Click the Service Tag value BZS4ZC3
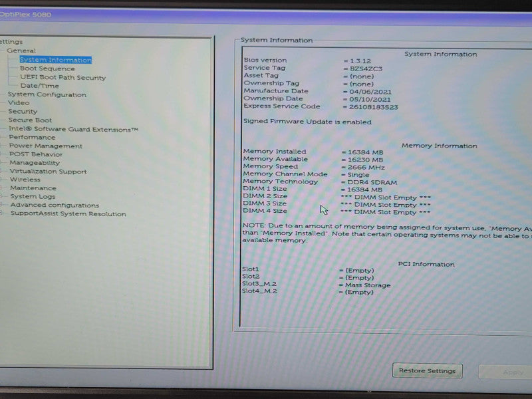The width and height of the screenshot is (532, 399). point(366,68)
